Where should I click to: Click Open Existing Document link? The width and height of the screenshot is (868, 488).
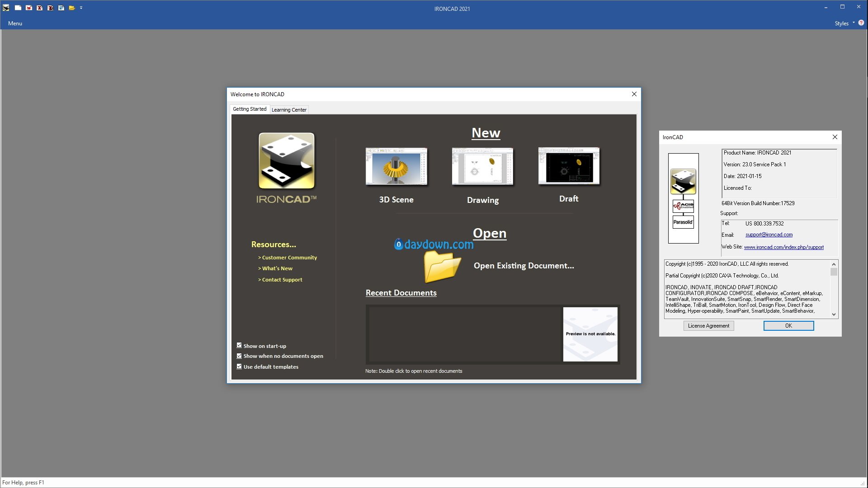(524, 266)
